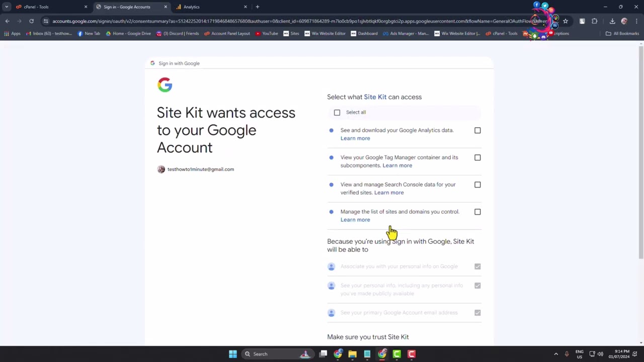This screenshot has width=644, height=362.
Task: Check the manage sites and domains box
Action: [477, 212]
